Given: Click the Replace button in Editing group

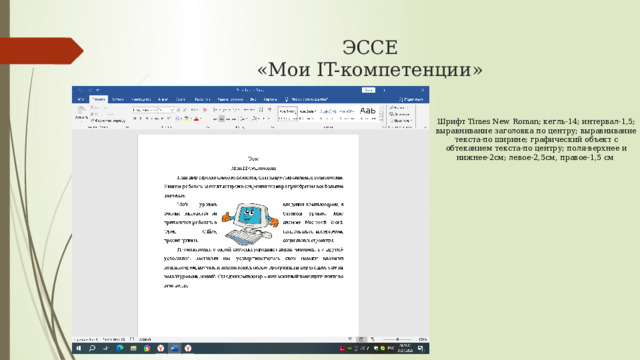Looking at the screenshot, I should pos(400,114).
